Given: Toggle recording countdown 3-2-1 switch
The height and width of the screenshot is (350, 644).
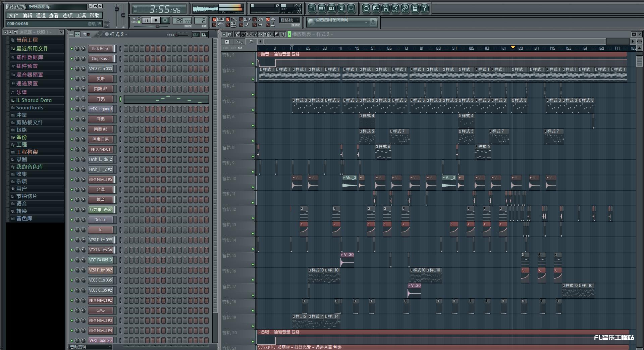Looking at the screenshot, I should [x=228, y=19].
